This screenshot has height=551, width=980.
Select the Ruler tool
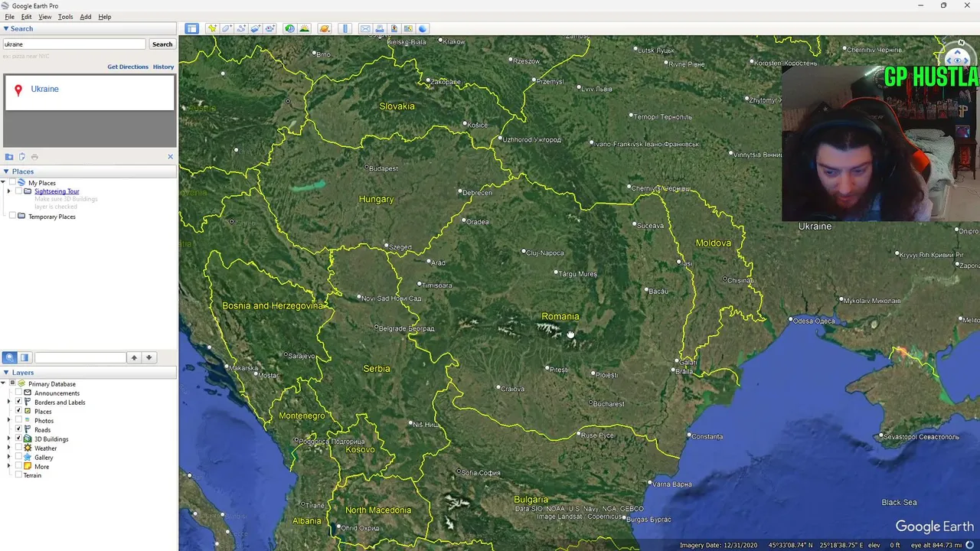(x=345, y=28)
